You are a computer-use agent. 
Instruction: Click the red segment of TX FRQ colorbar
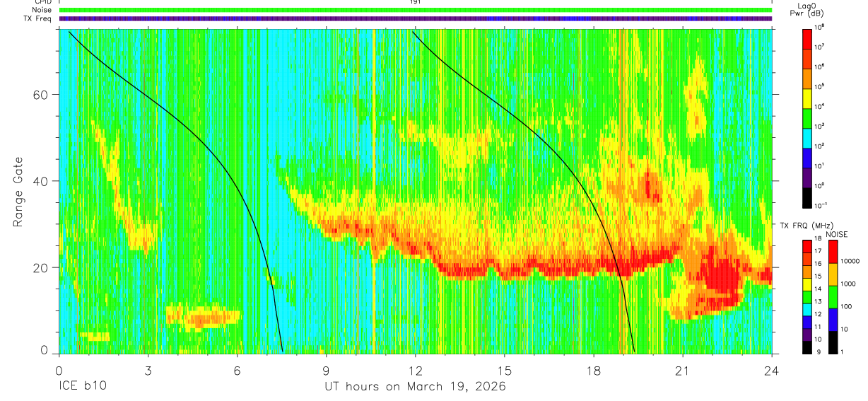807,246
